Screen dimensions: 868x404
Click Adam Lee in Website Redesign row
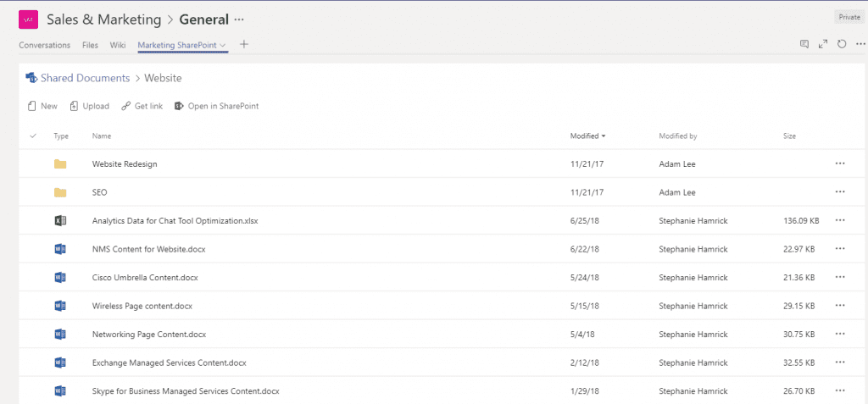[677, 163]
